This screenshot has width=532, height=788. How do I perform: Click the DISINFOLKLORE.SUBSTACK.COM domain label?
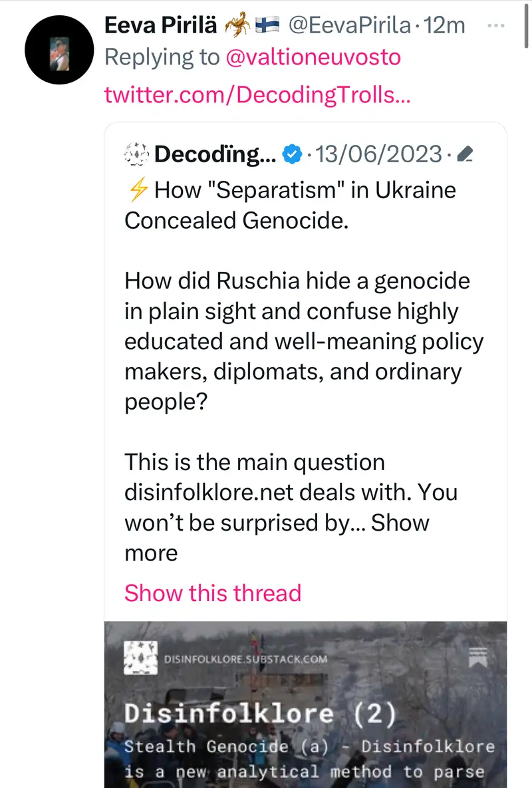(x=245, y=659)
